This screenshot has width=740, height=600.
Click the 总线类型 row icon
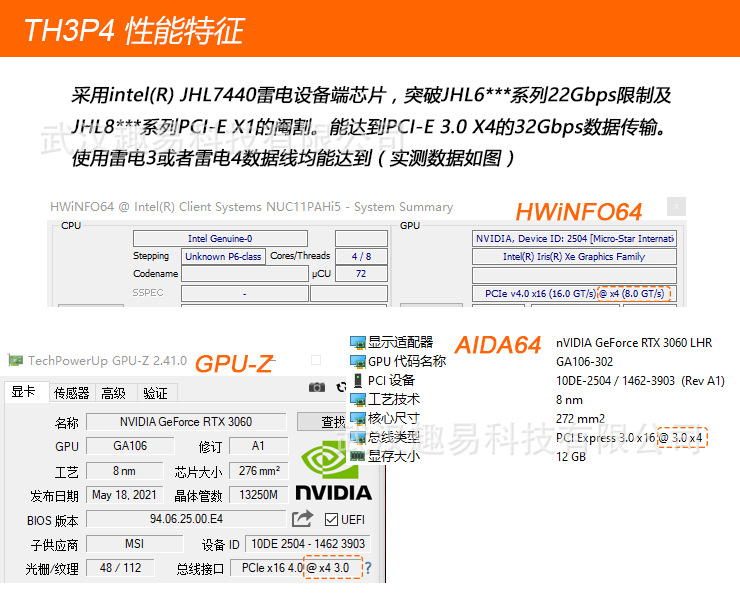pos(358,437)
